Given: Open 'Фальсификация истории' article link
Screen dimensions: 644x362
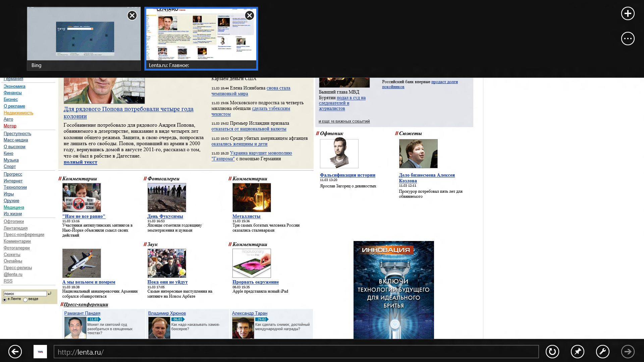Looking at the screenshot, I should point(347,175).
